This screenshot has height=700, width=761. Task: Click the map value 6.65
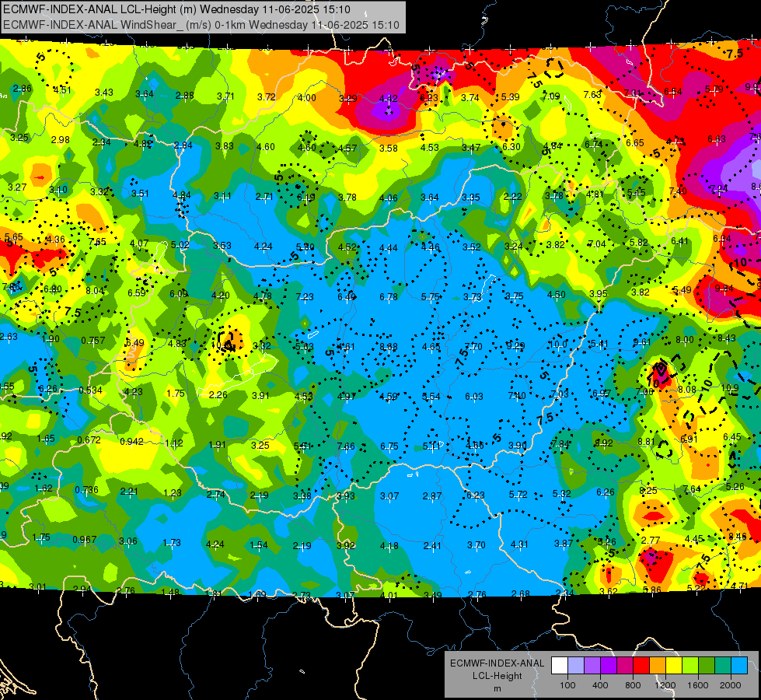pyautogui.click(x=635, y=143)
